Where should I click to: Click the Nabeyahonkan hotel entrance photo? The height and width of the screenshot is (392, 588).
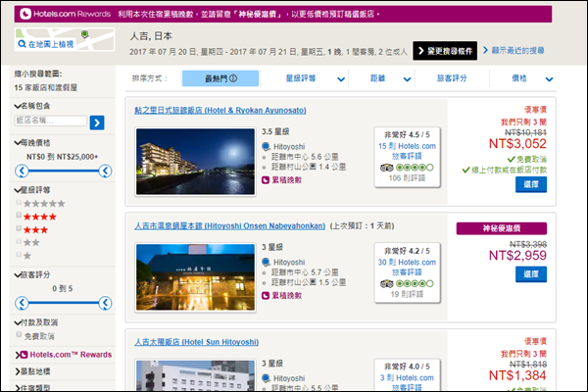[x=195, y=276]
